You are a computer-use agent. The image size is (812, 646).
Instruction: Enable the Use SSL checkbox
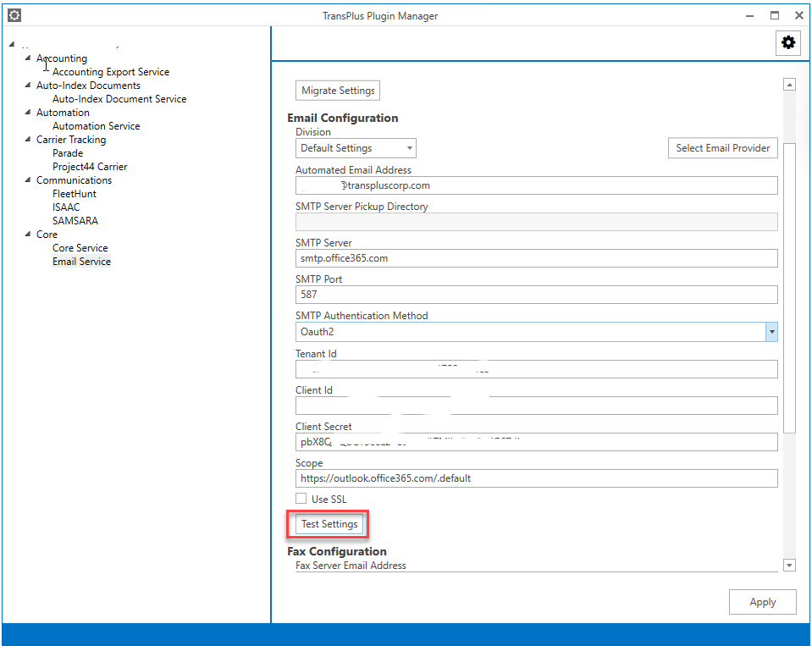click(x=301, y=499)
